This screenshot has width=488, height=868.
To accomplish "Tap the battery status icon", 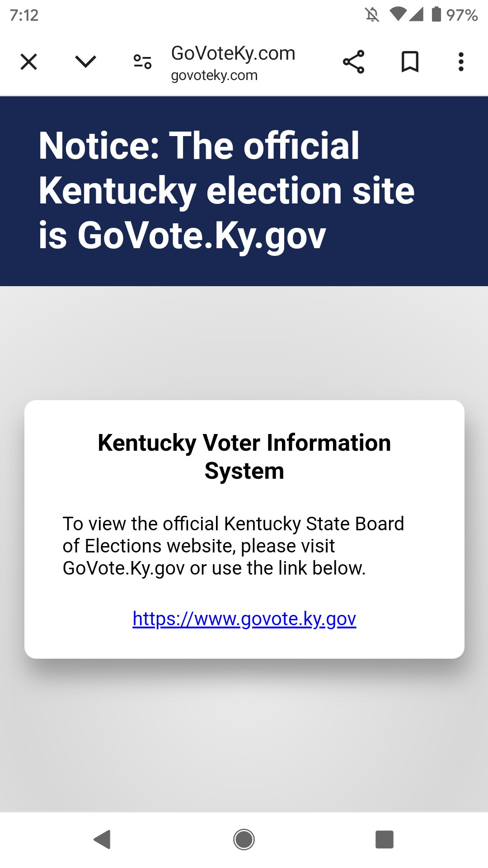I will 436,14.
